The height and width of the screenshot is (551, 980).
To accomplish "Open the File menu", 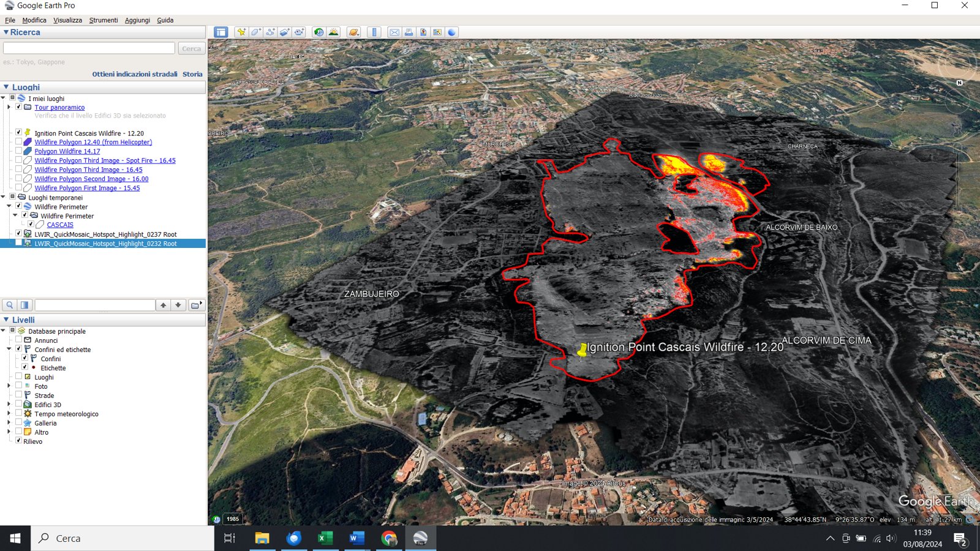I will click(x=10, y=20).
